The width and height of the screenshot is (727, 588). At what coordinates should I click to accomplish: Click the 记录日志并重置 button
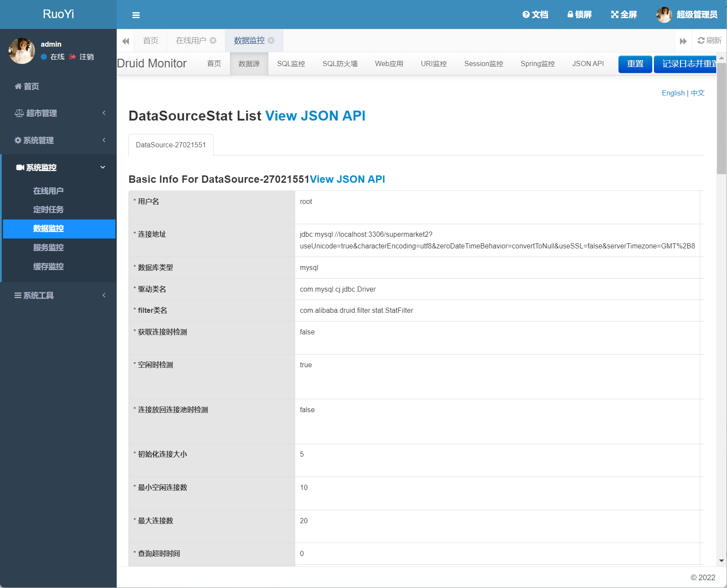point(685,64)
